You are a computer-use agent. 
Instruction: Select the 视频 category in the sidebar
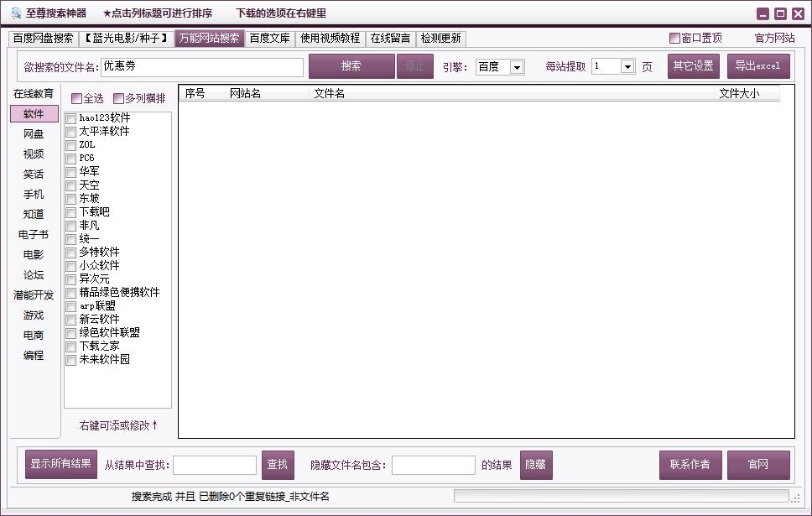pyautogui.click(x=34, y=154)
